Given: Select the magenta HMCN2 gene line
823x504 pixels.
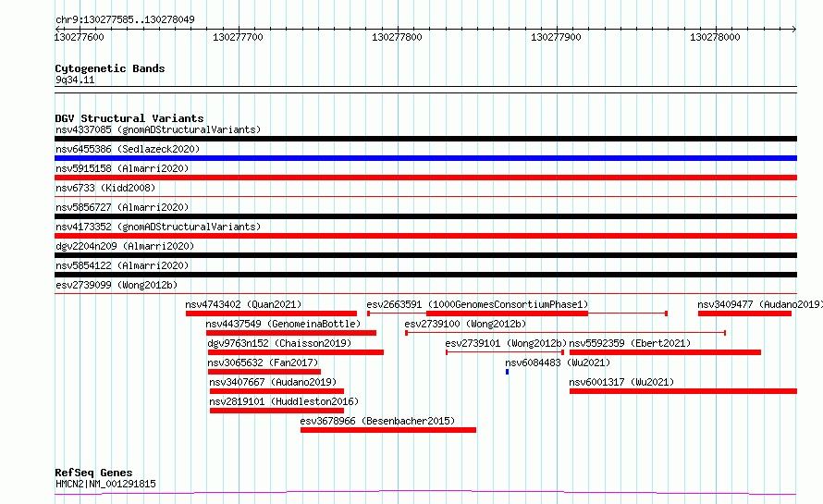Looking at the screenshot, I should point(425,493).
